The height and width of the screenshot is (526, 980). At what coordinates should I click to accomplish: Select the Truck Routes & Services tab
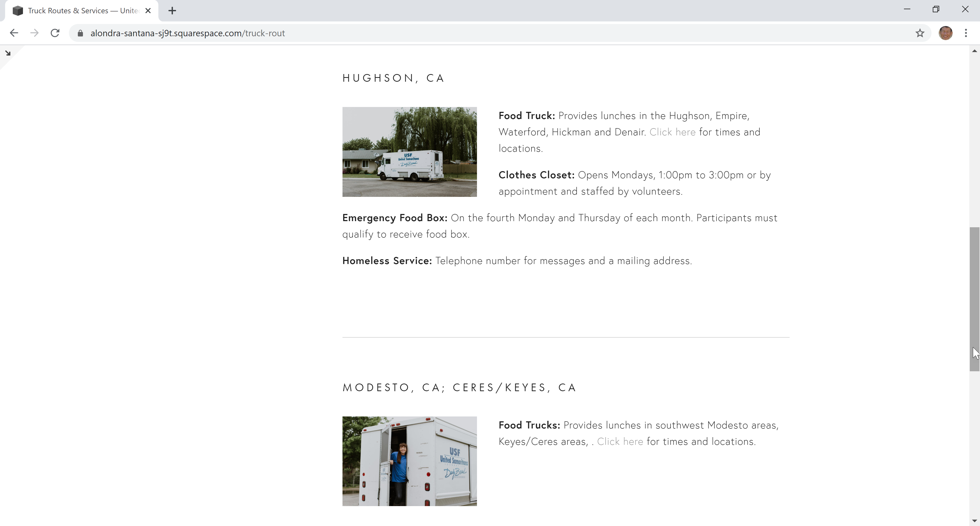(x=82, y=11)
